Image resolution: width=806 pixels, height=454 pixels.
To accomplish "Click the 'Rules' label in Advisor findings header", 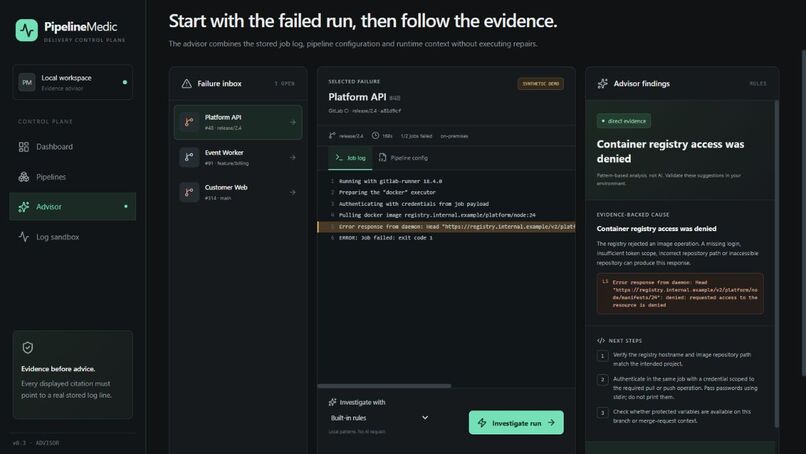I will pos(758,83).
